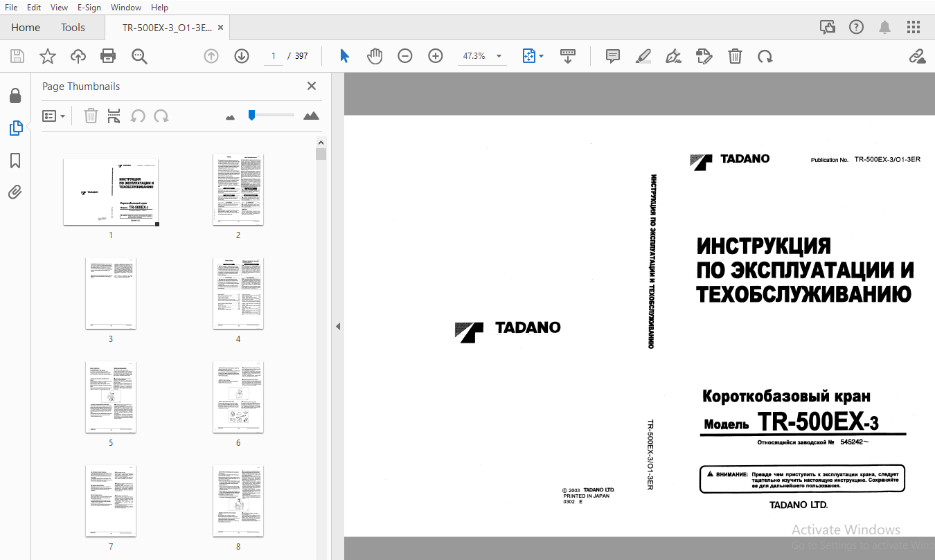The image size is (935, 560).
Task: Delete selected thumbnails with the panel trash icon
Action: pyautogui.click(x=91, y=116)
